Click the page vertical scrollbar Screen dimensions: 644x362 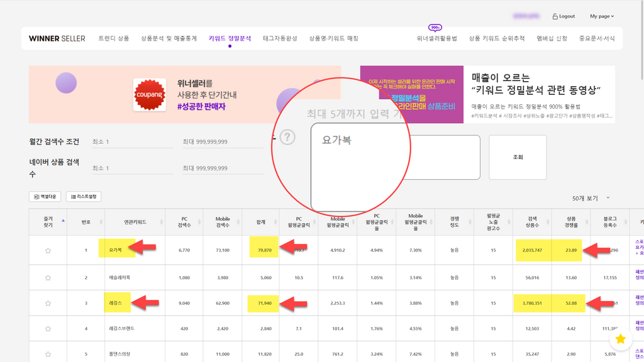pyautogui.click(x=641, y=39)
